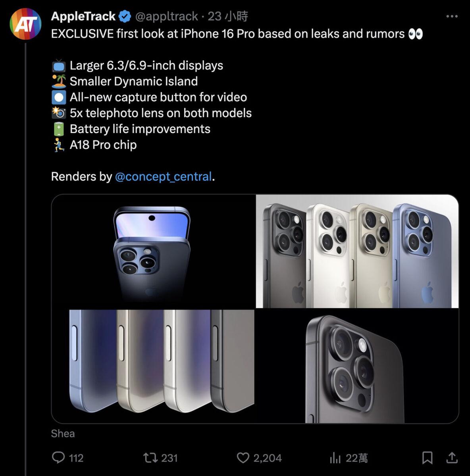Retweet the post with 231 reposts
The width and height of the screenshot is (470, 476).
point(150,458)
